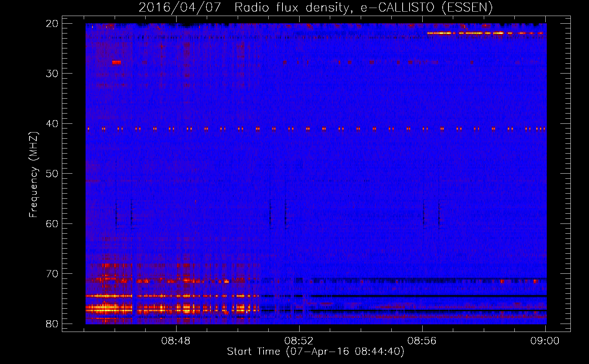This screenshot has height=364, width=589.
Task: Click the 80 frequency tick label
Action: (52, 324)
